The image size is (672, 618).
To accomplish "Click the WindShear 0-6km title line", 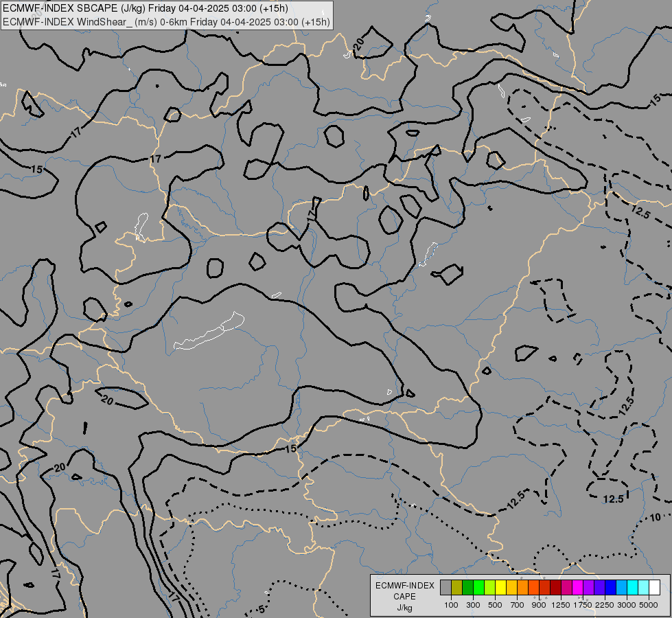I will point(166,22).
